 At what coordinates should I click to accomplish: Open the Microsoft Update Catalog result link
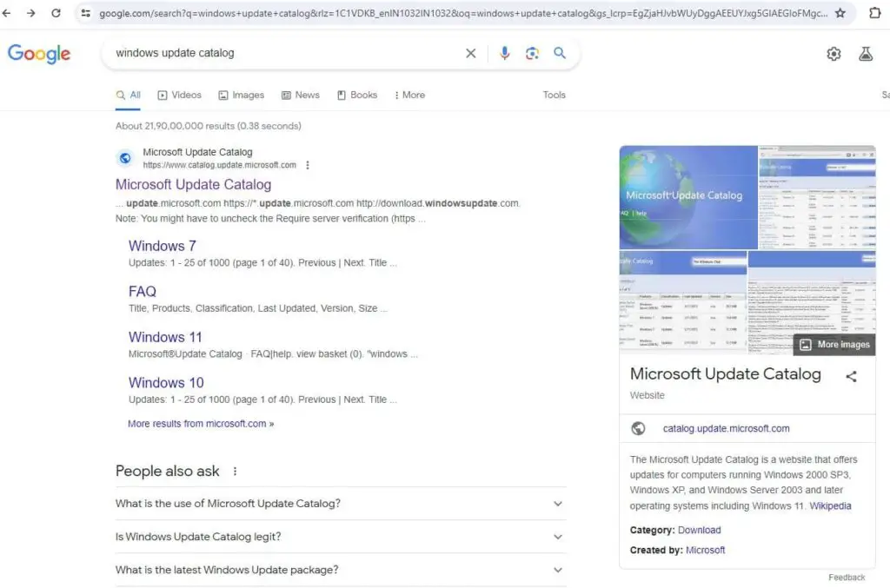coord(193,184)
